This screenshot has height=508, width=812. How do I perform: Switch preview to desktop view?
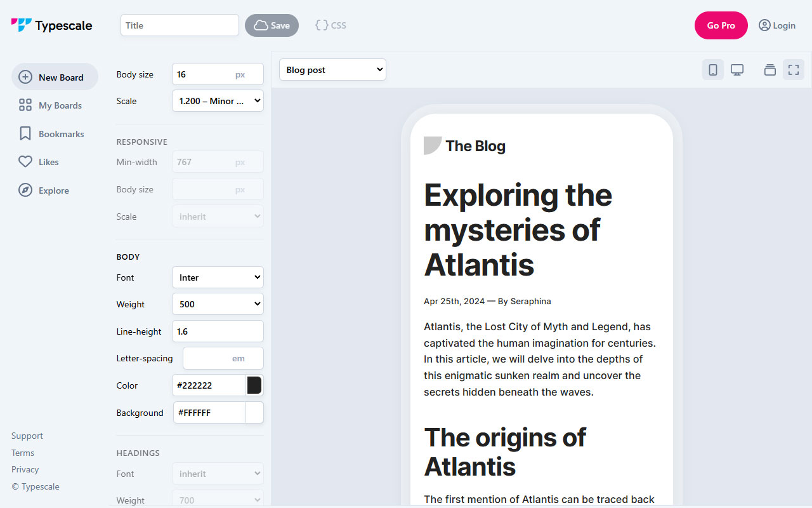pyautogui.click(x=737, y=69)
